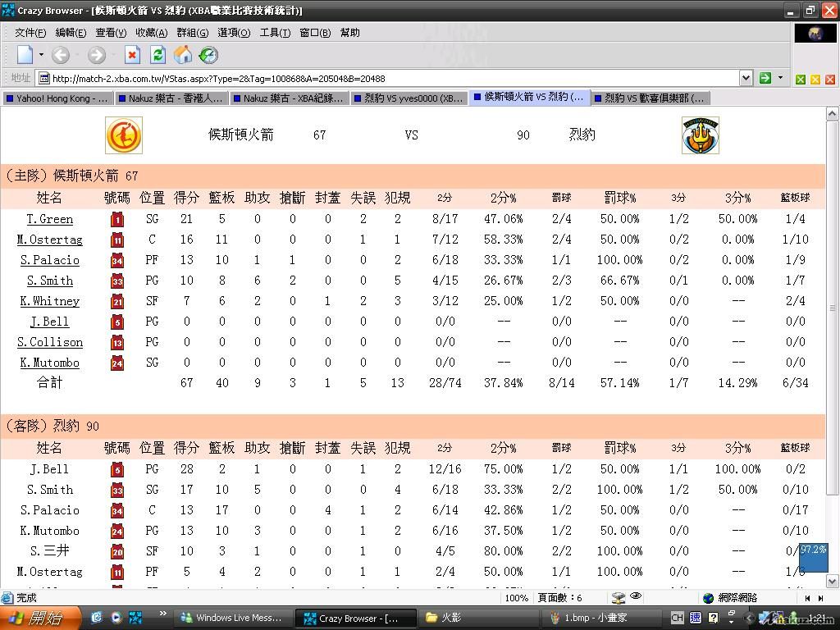Expand the quick launch chevron

(x=163, y=613)
